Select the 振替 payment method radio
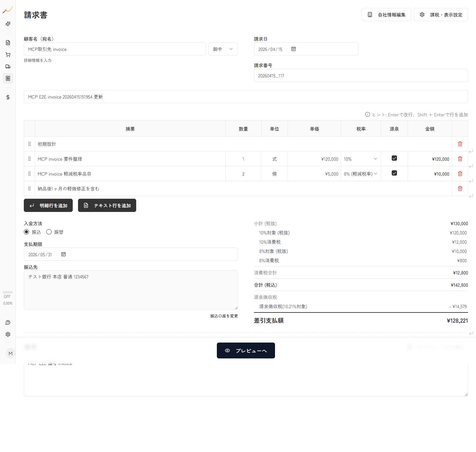476x452 pixels. pyautogui.click(x=49, y=232)
